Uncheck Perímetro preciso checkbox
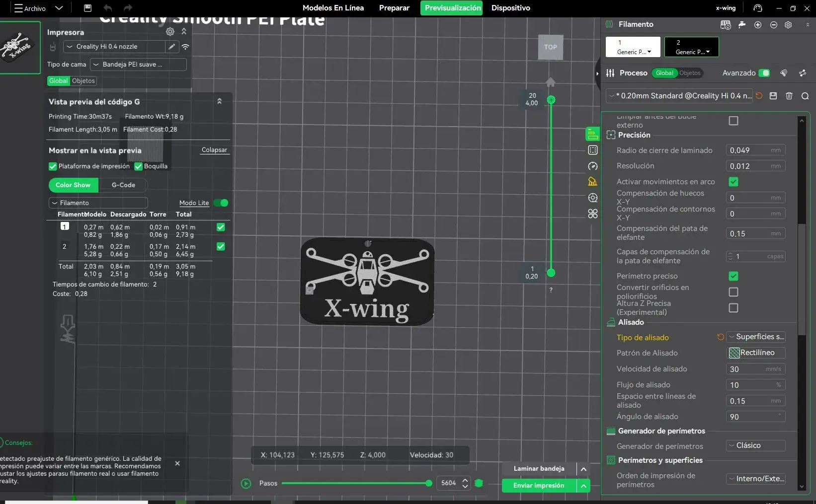Image resolution: width=816 pixels, height=504 pixels. point(734,276)
